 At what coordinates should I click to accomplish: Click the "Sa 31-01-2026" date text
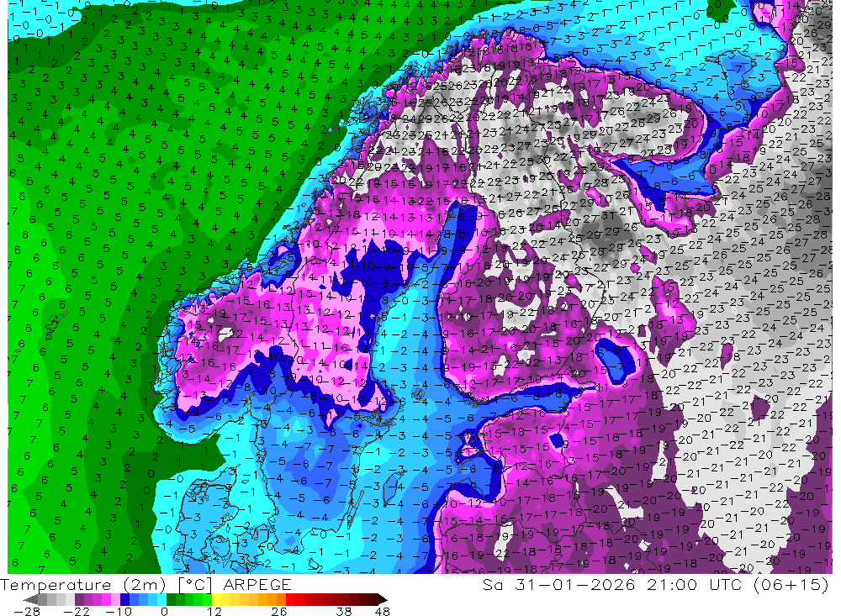[561, 584]
